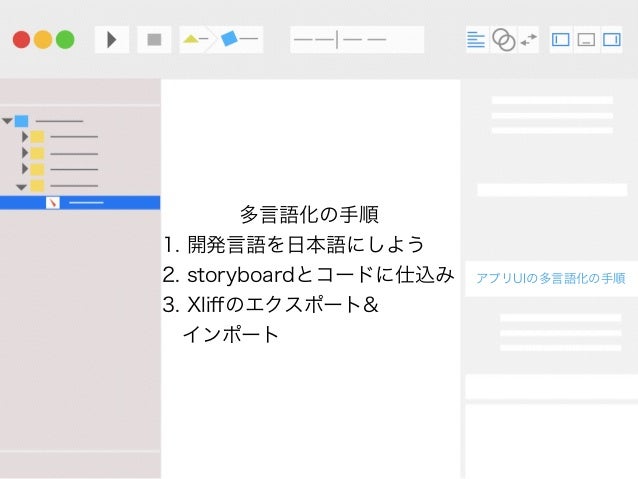The height and width of the screenshot is (479, 638).
Task: Toggle the bottom debug area panel
Action: [x=586, y=40]
